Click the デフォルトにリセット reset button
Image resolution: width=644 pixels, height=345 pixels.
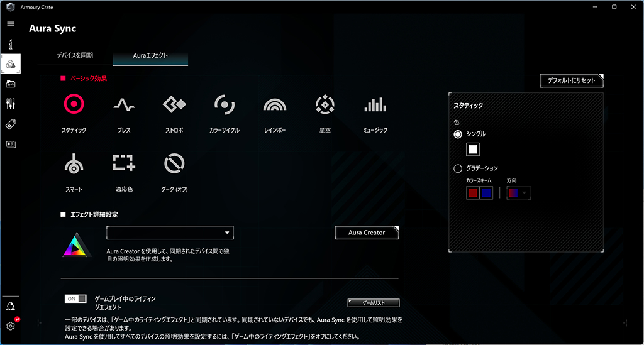571,80
